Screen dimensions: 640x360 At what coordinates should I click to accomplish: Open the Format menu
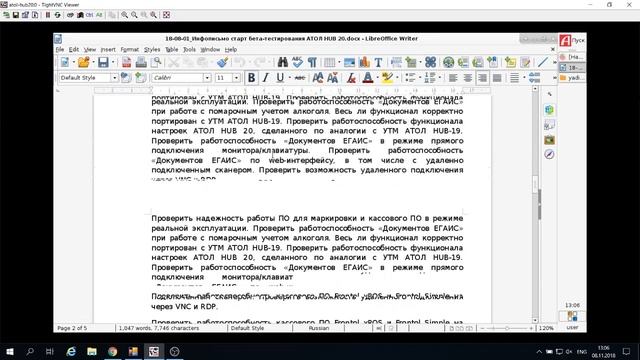click(x=129, y=49)
